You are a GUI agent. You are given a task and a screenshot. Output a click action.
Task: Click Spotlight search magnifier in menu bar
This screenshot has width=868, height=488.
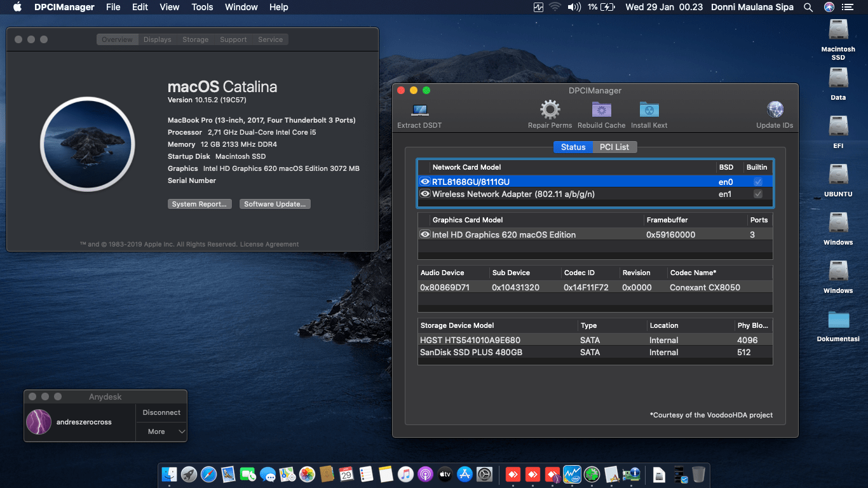(808, 7)
